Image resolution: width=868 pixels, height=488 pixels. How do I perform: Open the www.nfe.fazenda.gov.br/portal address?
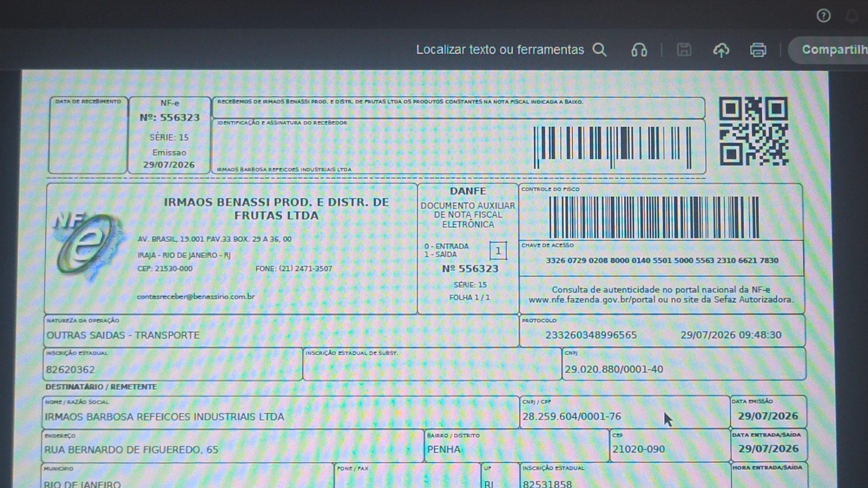coord(592,300)
